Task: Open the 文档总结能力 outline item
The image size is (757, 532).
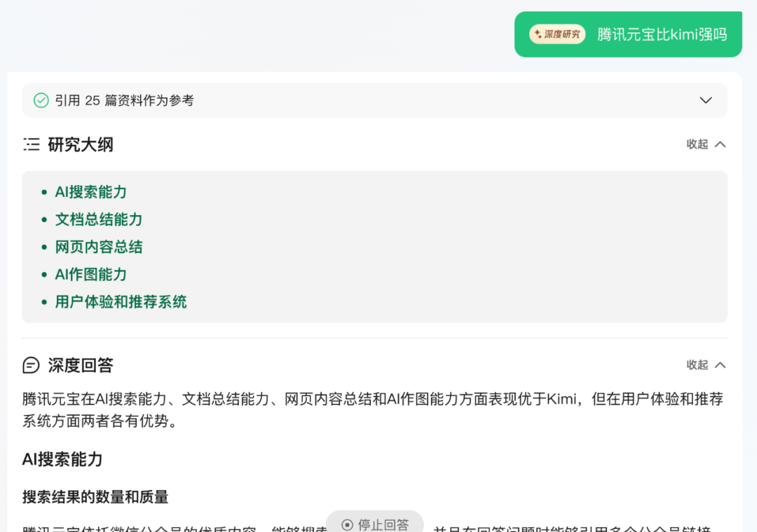Action: pos(99,219)
